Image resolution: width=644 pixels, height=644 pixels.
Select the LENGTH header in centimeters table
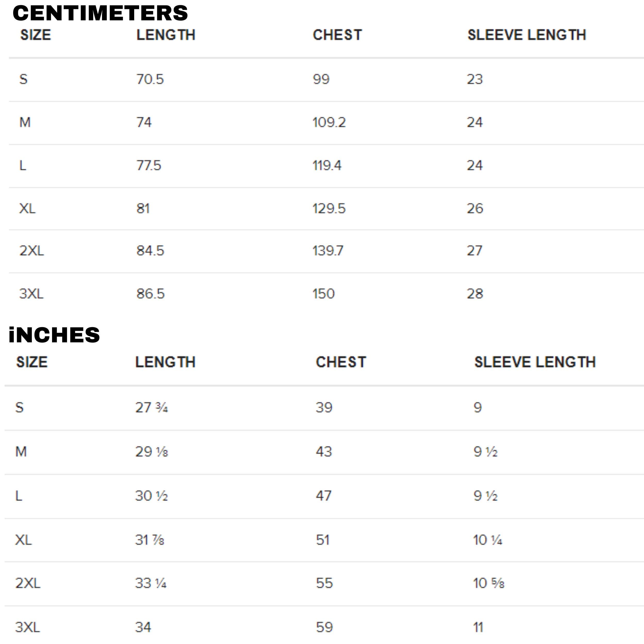tap(166, 35)
